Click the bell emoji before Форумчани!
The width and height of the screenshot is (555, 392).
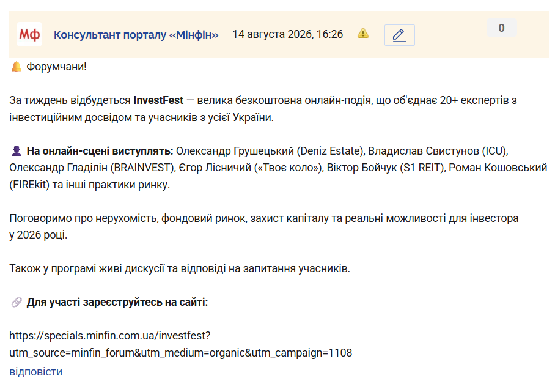pos(16,67)
